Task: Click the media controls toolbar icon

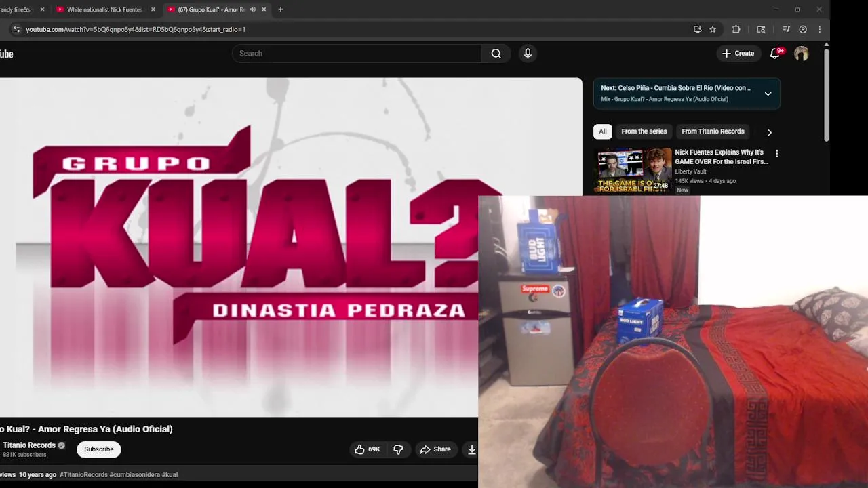Action: click(x=786, y=29)
